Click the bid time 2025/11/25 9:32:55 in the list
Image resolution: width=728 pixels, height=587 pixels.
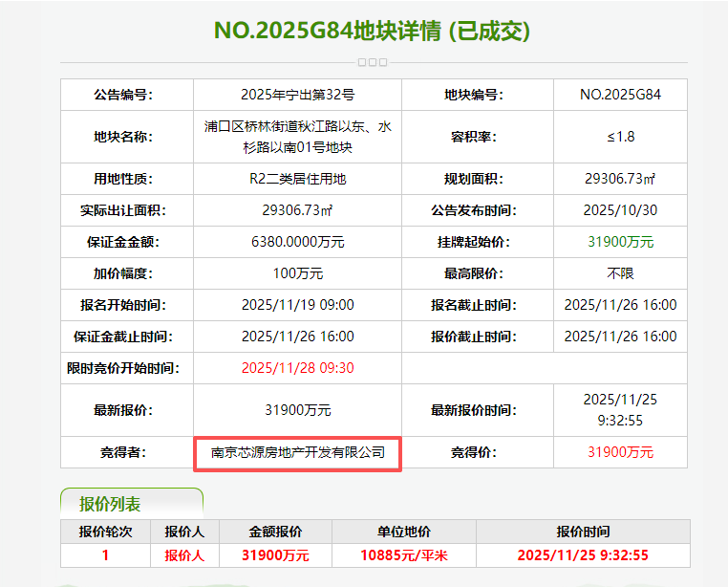583,555
